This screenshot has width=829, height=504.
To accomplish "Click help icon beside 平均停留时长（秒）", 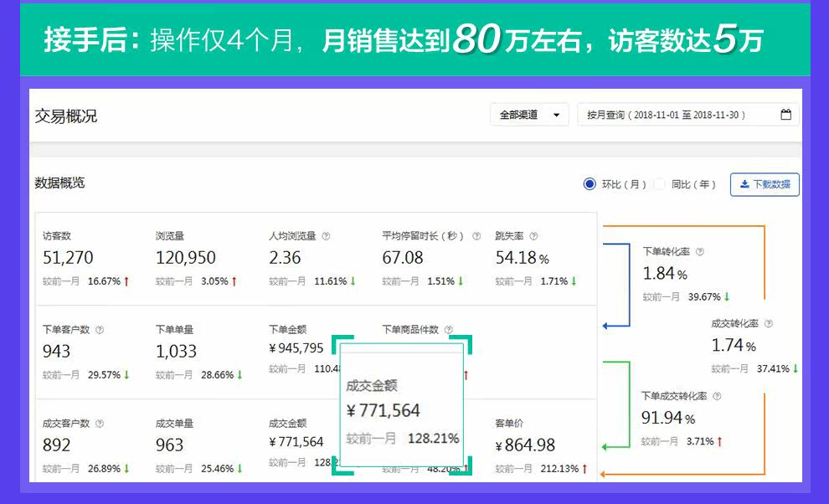I will point(476,236).
